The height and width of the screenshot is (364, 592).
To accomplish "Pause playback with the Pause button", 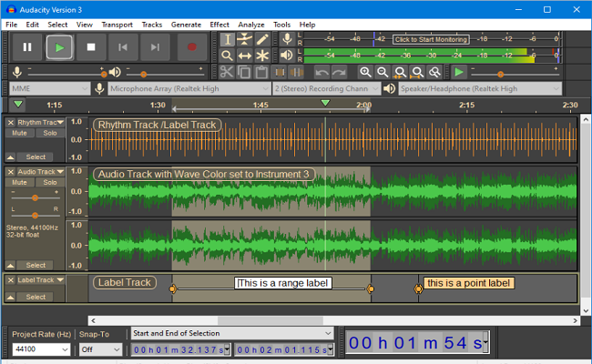I will click(x=26, y=47).
